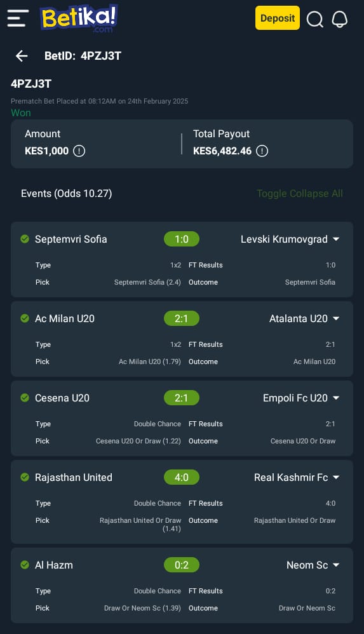Image resolution: width=364 pixels, height=634 pixels.
Task: Click the 4:0 score badge
Action: [x=182, y=478]
